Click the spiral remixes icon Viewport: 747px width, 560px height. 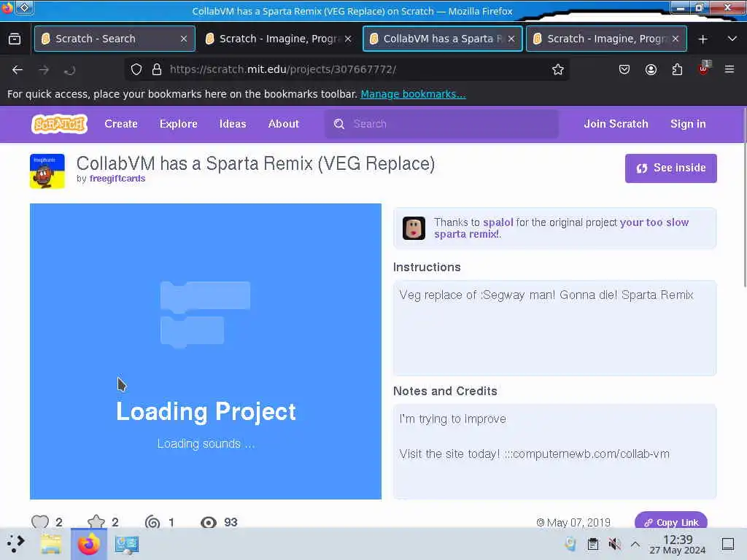pyautogui.click(x=152, y=522)
